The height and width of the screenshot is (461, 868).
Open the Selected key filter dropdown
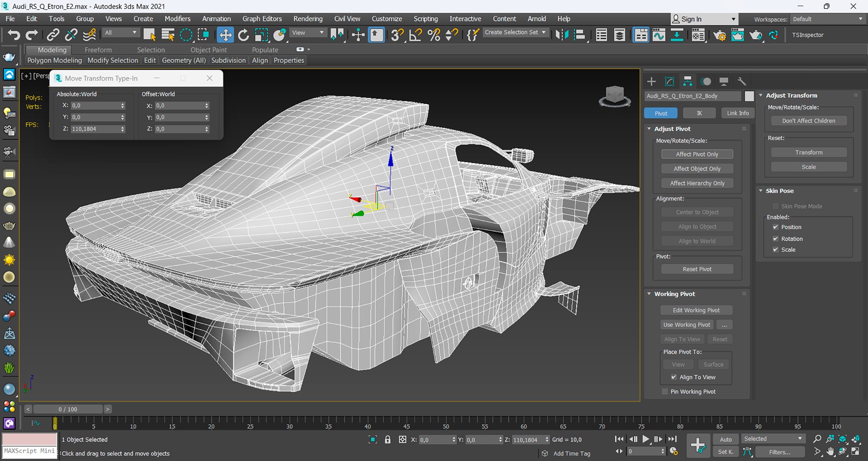tap(773, 439)
